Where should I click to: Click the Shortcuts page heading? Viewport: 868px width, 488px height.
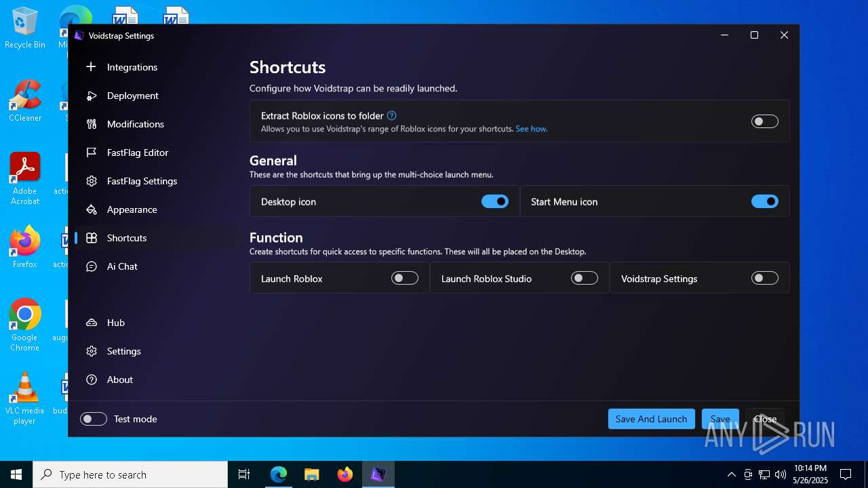[288, 67]
